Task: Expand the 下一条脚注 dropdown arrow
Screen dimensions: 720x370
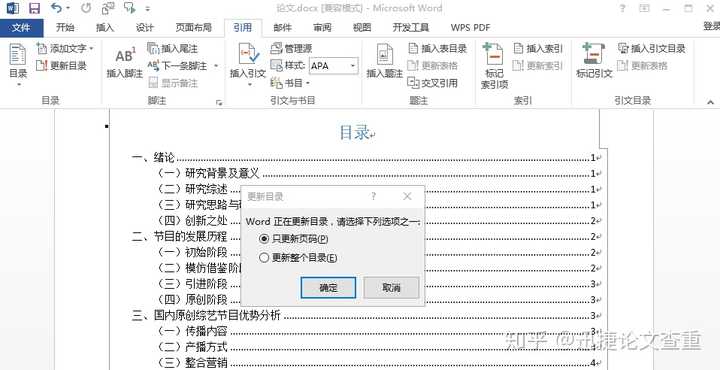Action: tap(215, 66)
